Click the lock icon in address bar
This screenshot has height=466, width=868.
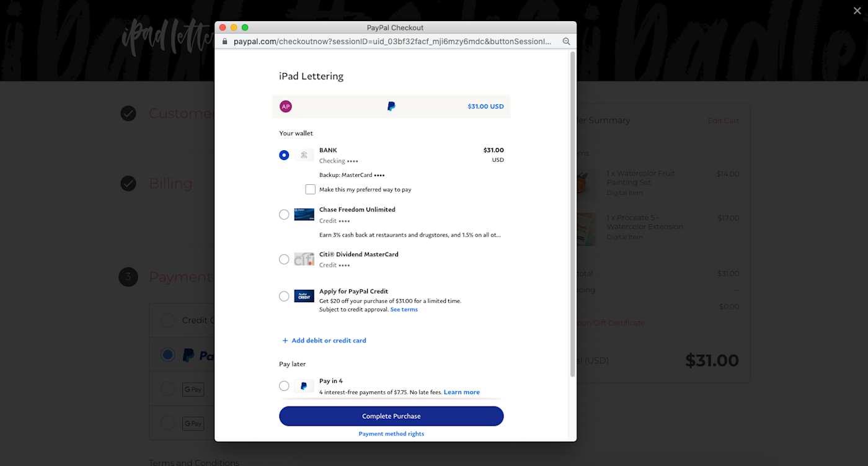(x=226, y=42)
